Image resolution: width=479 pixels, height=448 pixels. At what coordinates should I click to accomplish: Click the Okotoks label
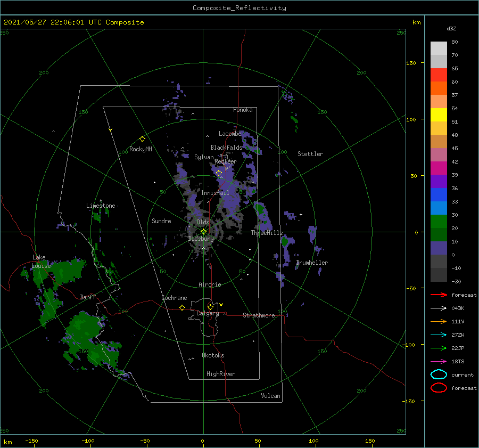tap(213, 355)
